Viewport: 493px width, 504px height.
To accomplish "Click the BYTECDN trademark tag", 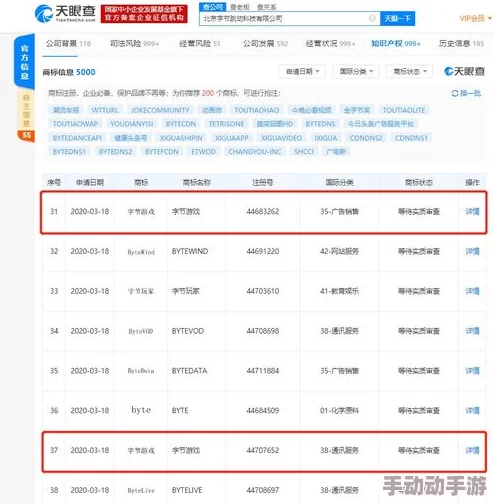I will (x=181, y=124).
